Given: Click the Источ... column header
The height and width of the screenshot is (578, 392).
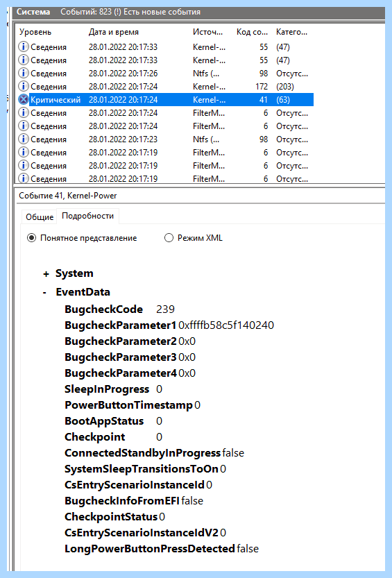Looking at the screenshot, I should [207, 32].
